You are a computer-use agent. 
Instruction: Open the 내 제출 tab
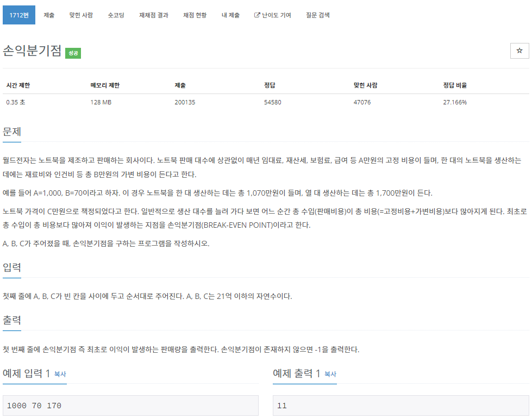tap(231, 15)
